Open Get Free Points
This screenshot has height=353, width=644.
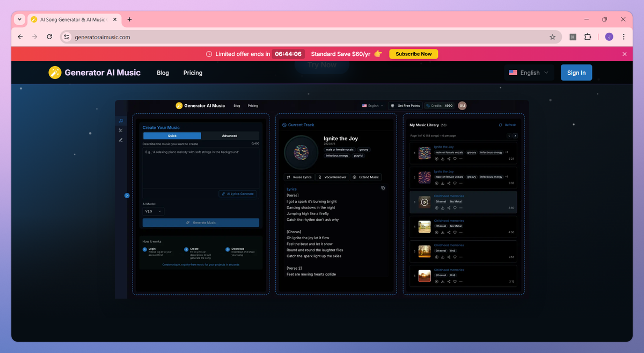pyautogui.click(x=406, y=105)
